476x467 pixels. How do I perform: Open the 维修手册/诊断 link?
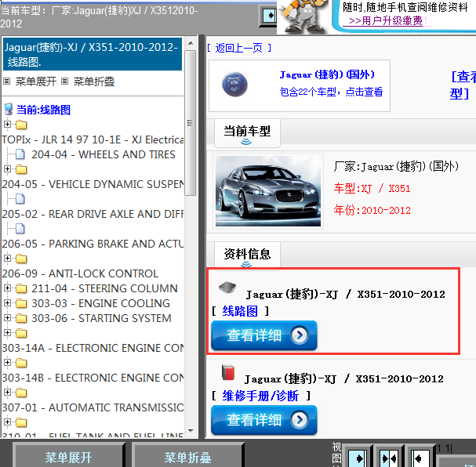(x=260, y=396)
